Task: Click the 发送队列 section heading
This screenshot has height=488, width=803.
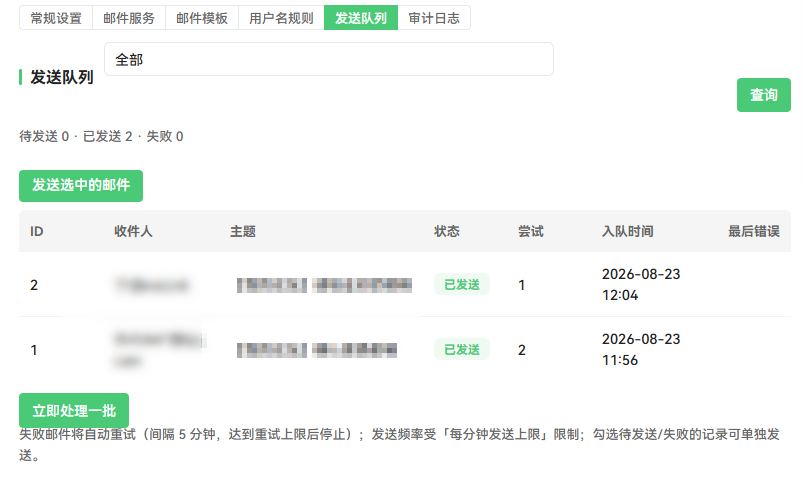Action: 61,77
